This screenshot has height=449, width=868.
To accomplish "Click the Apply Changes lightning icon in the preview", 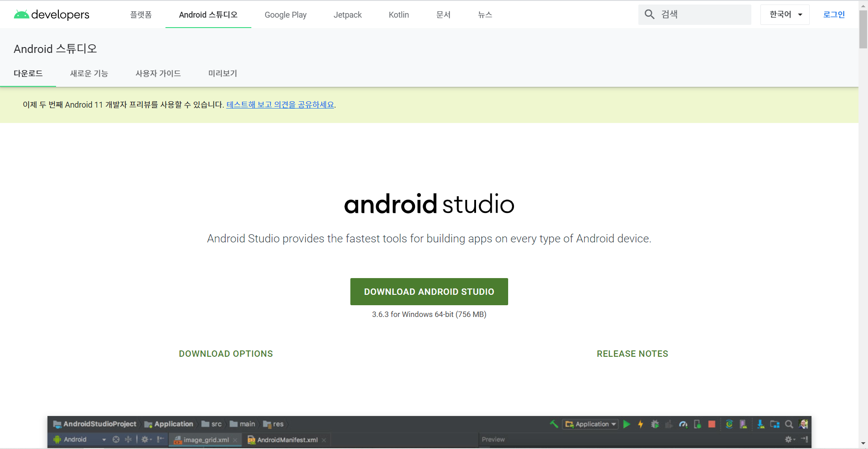I will click(x=641, y=424).
